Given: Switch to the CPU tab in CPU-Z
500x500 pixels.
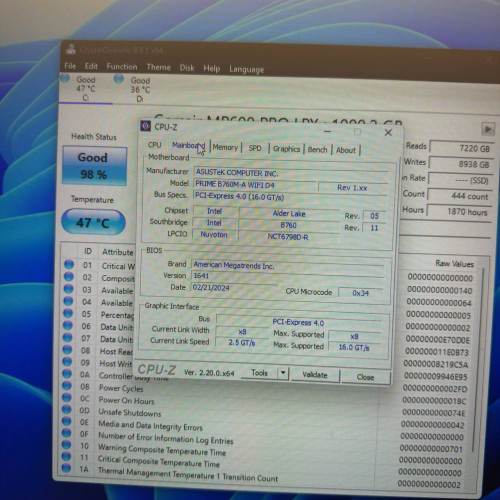Looking at the screenshot, I should pyautogui.click(x=154, y=145).
